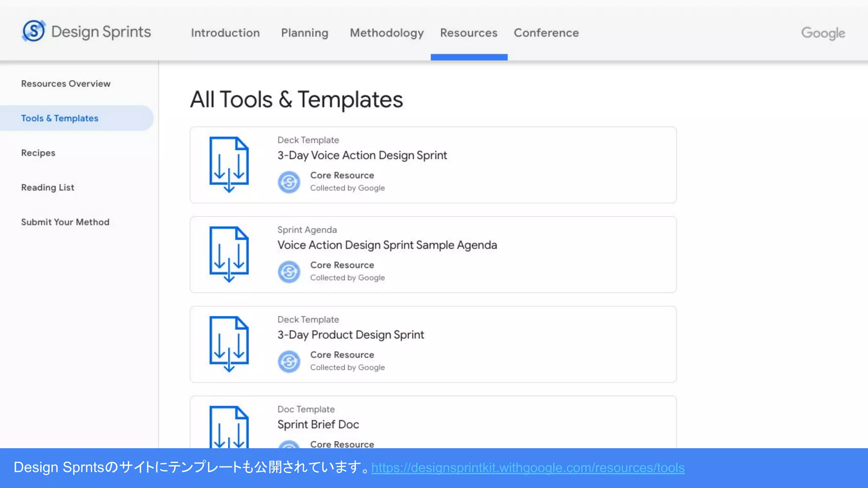Go to the Conference tab

click(546, 33)
